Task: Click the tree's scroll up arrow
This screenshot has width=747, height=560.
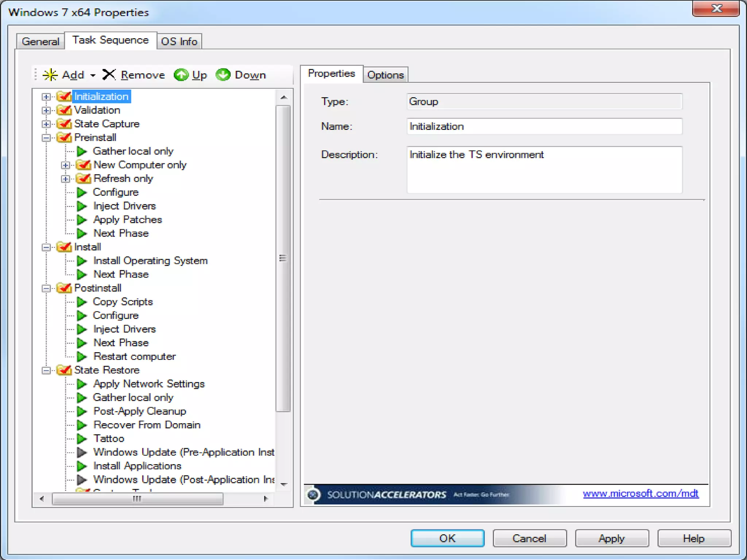Action: [284, 97]
